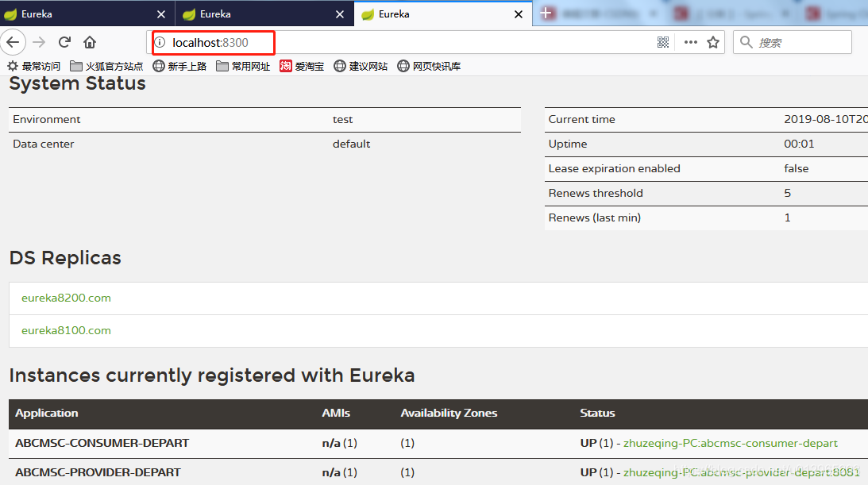Screen dimensions: 868x485
Task: Open eureka8100.com replica link
Action: tap(66, 331)
